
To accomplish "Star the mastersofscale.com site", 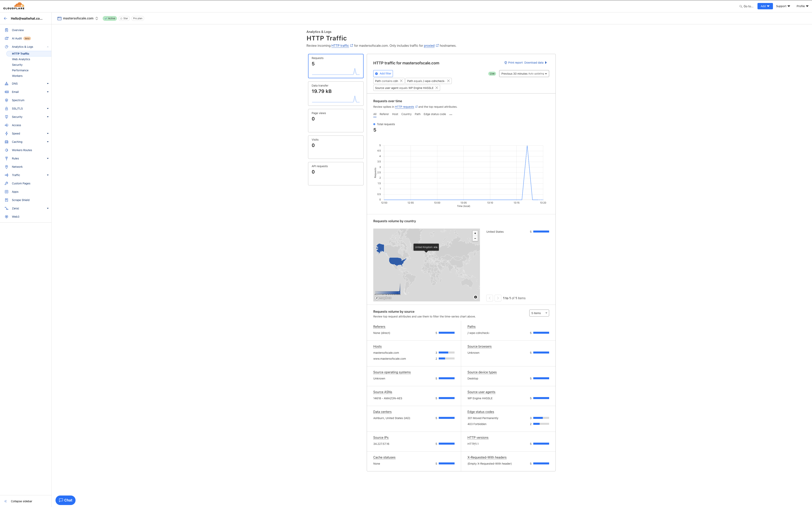I will click(124, 18).
